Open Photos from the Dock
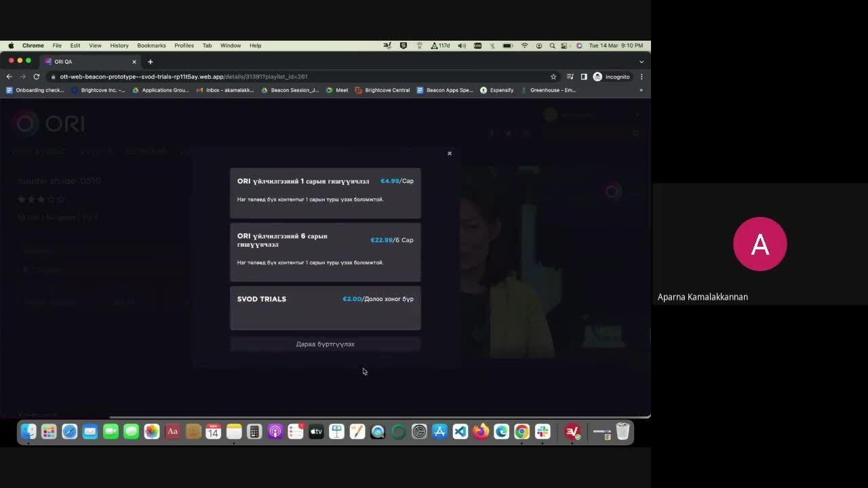The image size is (868, 488). pos(152,432)
